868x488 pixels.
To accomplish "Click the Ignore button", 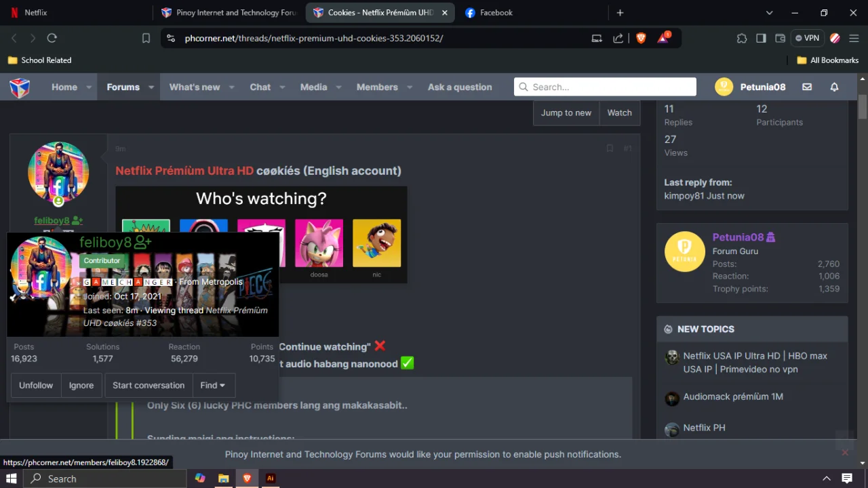I will tap(81, 386).
